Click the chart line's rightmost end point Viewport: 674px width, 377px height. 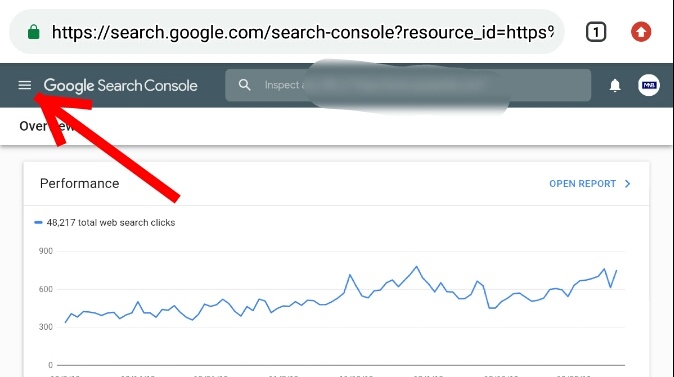coord(616,270)
